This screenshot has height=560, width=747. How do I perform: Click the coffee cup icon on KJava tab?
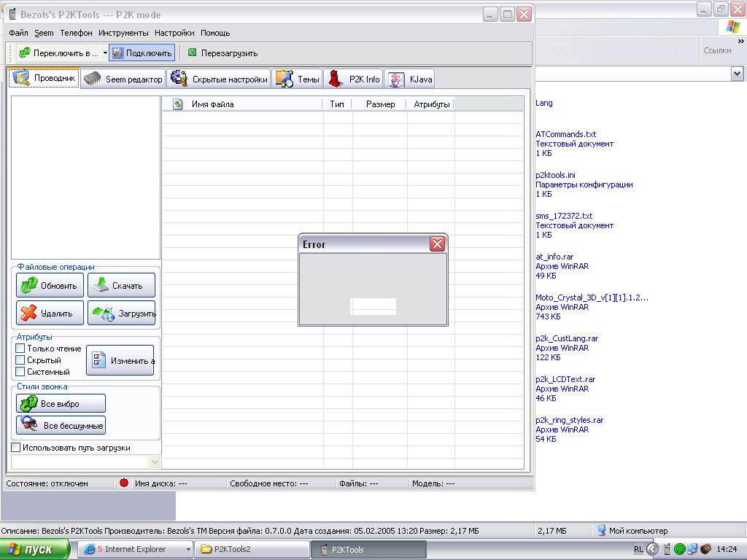pyautogui.click(x=396, y=79)
